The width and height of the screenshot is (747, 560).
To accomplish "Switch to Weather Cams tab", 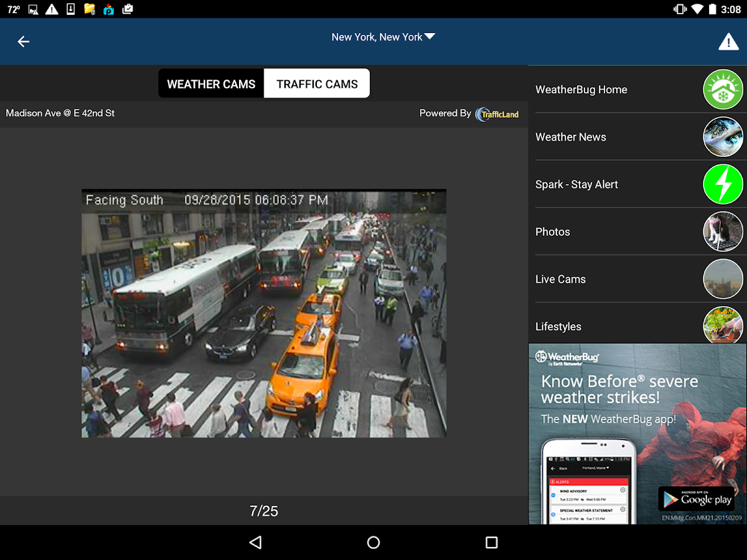I will click(211, 84).
